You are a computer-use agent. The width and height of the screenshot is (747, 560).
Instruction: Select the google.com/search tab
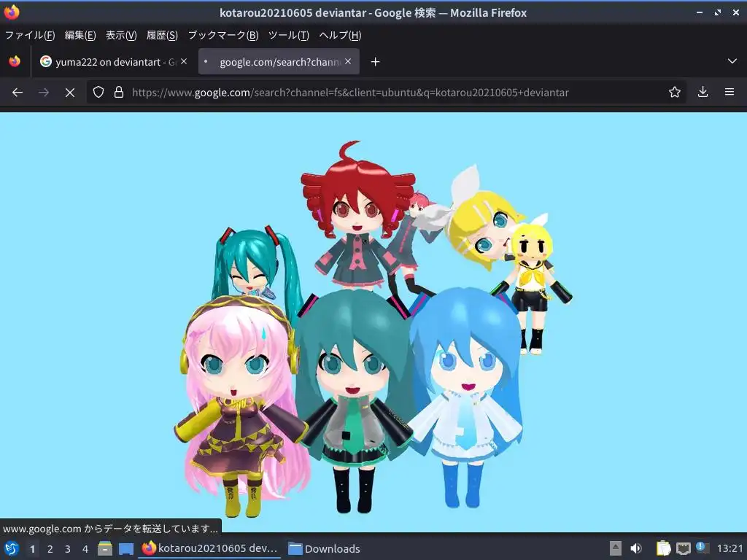pyautogui.click(x=279, y=62)
